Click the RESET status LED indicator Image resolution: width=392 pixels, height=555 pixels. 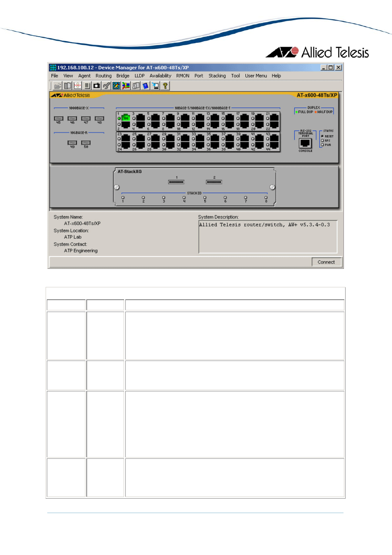pyautogui.click(x=323, y=136)
